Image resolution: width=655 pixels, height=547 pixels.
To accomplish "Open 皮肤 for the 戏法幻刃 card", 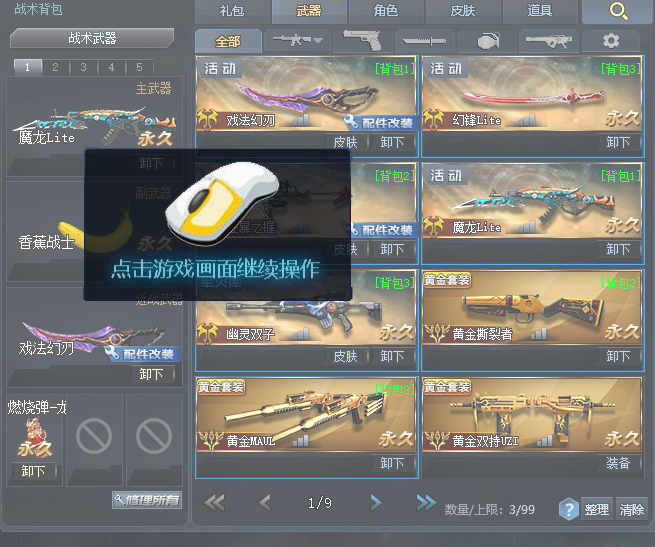I will (x=346, y=142).
